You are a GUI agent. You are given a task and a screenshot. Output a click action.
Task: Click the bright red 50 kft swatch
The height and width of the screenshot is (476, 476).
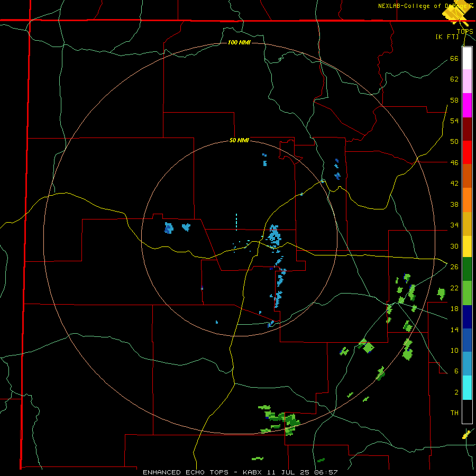pyautogui.click(x=467, y=152)
